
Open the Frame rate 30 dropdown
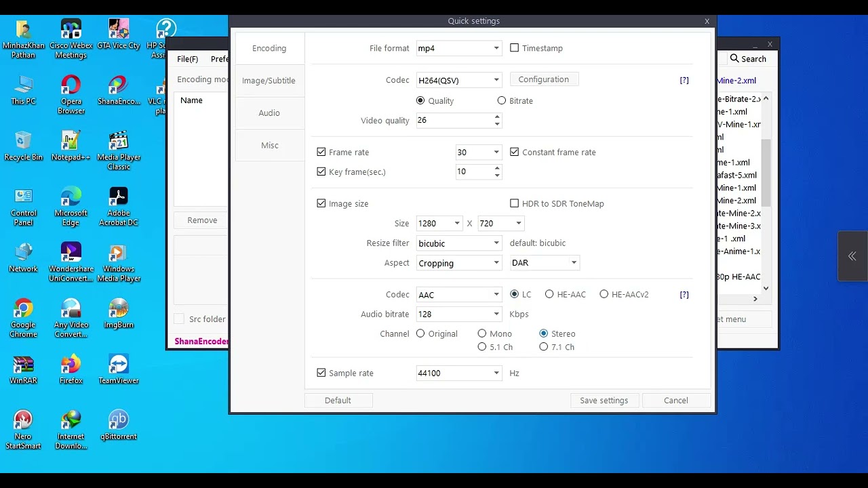478,152
